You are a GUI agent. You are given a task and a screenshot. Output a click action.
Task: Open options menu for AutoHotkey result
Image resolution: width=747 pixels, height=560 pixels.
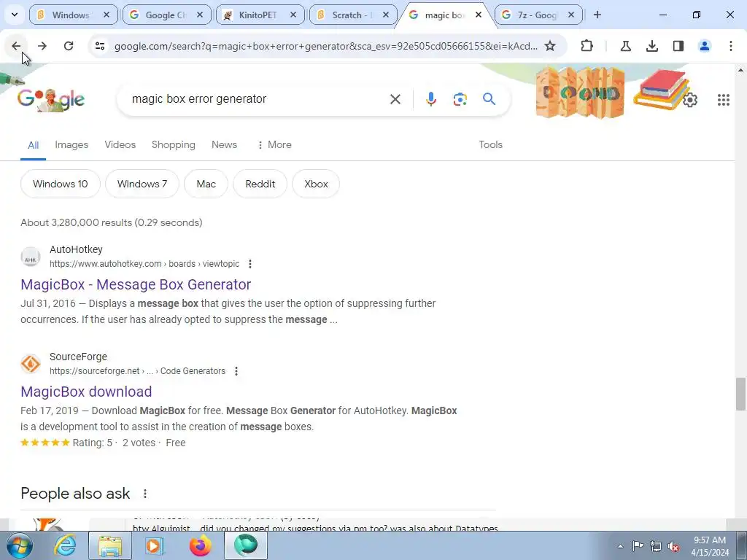250,264
